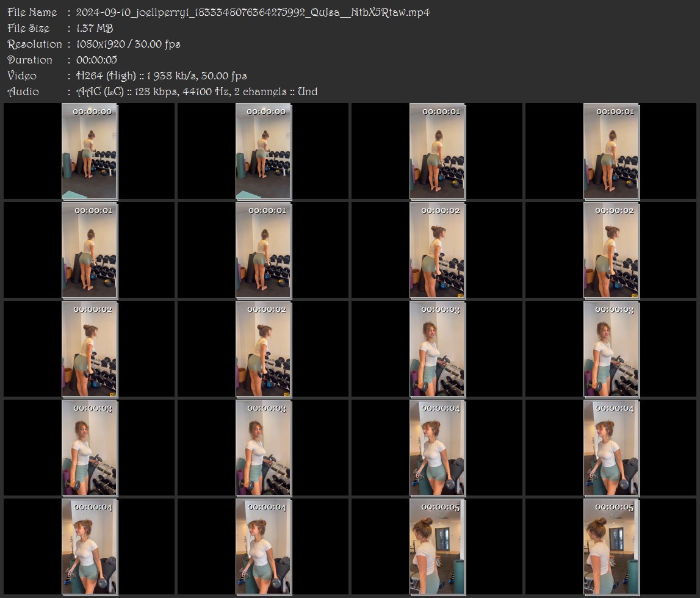700x598 pixels.
Task: Open the fourth thumbnail stamped 00:00:04
Action: (x=264, y=547)
